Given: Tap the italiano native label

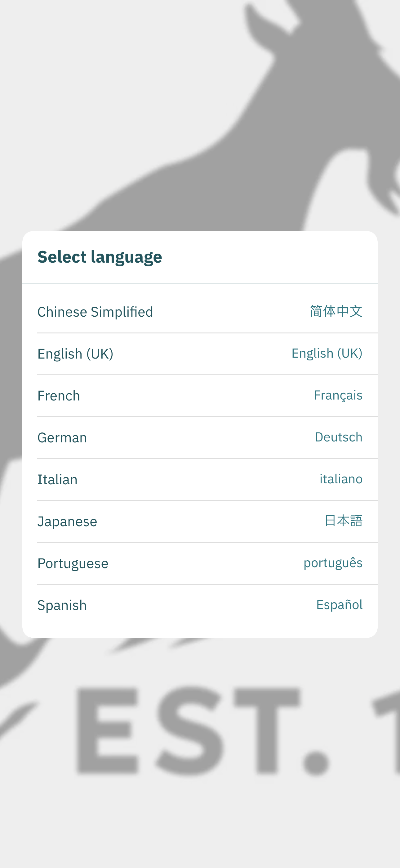Looking at the screenshot, I should pyautogui.click(x=341, y=479).
